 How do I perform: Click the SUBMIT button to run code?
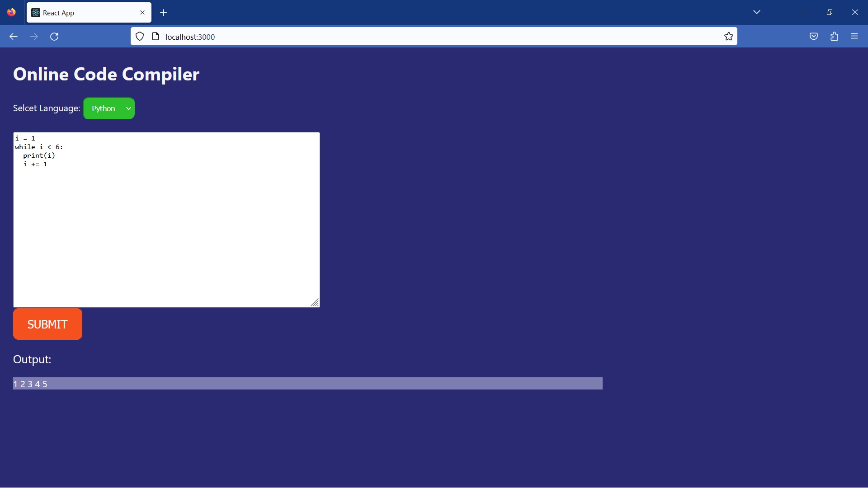(x=47, y=324)
